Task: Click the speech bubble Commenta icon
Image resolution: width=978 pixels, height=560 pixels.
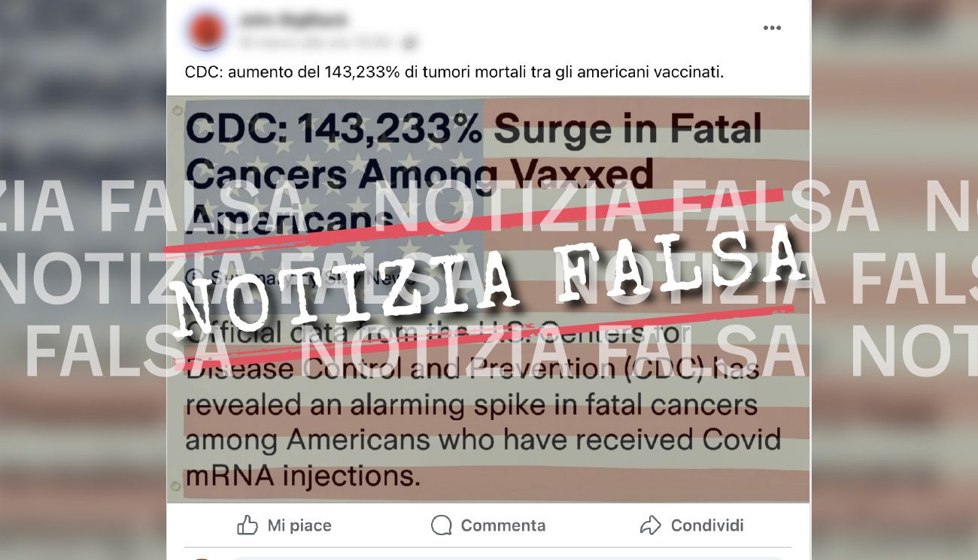Action: [442, 525]
